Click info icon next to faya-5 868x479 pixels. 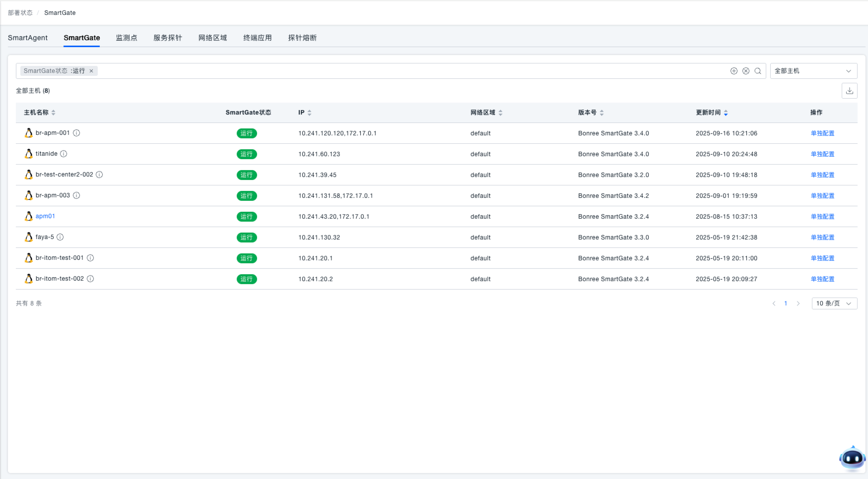point(60,237)
